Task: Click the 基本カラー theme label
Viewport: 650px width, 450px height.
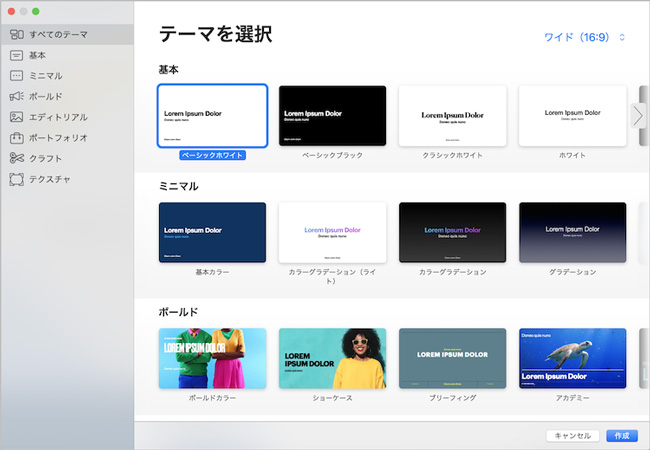Action: [x=212, y=272]
